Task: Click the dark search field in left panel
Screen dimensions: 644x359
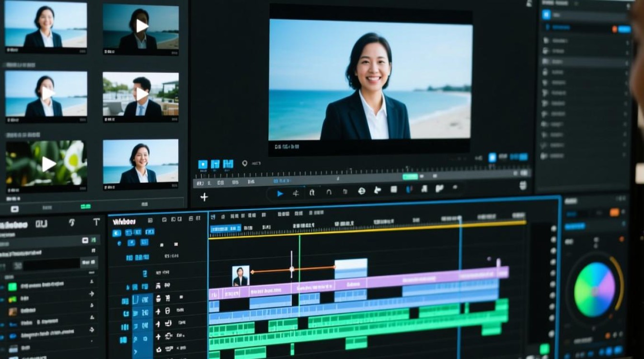Action: 52,264
